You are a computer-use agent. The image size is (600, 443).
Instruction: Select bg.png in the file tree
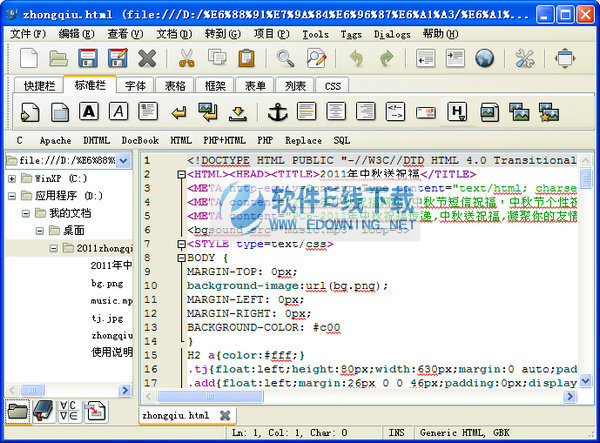107,283
